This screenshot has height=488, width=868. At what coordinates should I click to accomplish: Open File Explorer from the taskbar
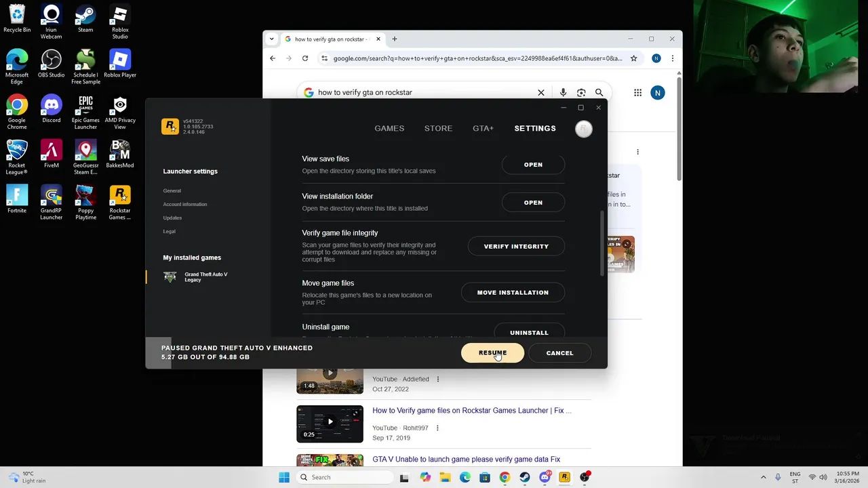446,477
